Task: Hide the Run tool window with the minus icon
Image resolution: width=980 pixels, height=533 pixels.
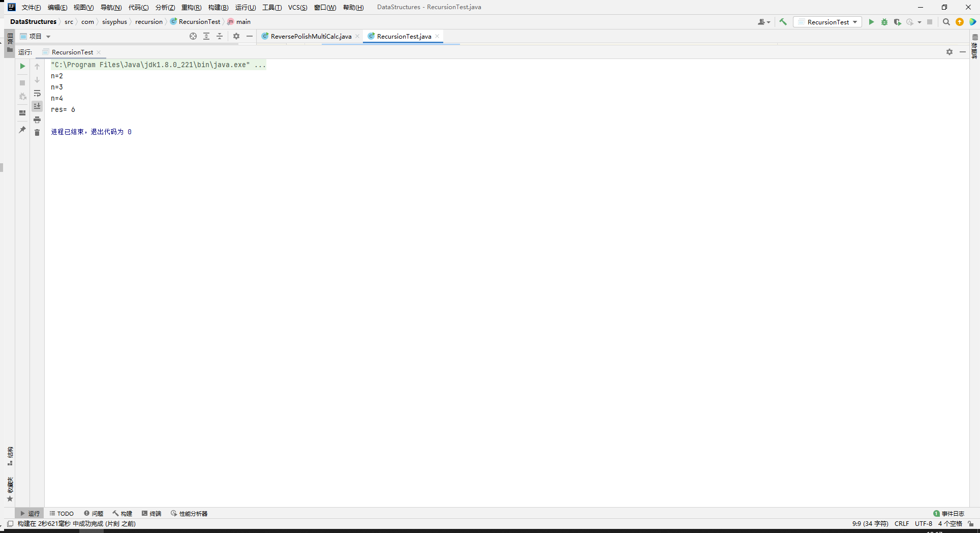Action: [x=963, y=52]
